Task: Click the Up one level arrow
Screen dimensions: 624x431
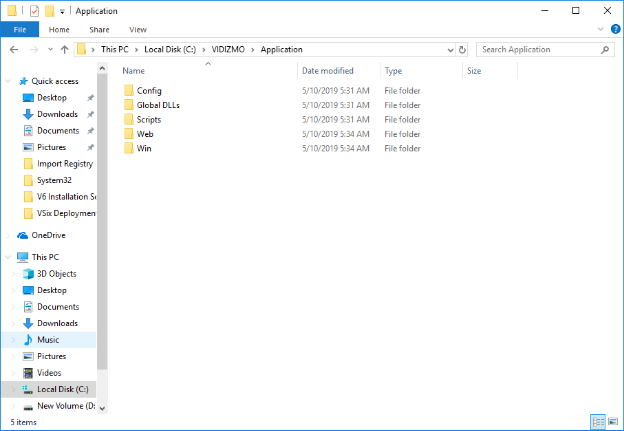Action: click(x=65, y=49)
